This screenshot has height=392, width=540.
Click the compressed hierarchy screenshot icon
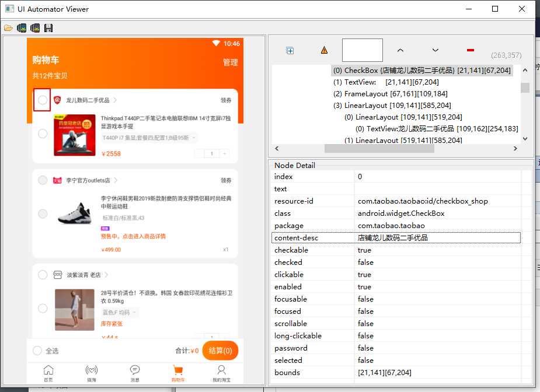pyautogui.click(x=35, y=28)
